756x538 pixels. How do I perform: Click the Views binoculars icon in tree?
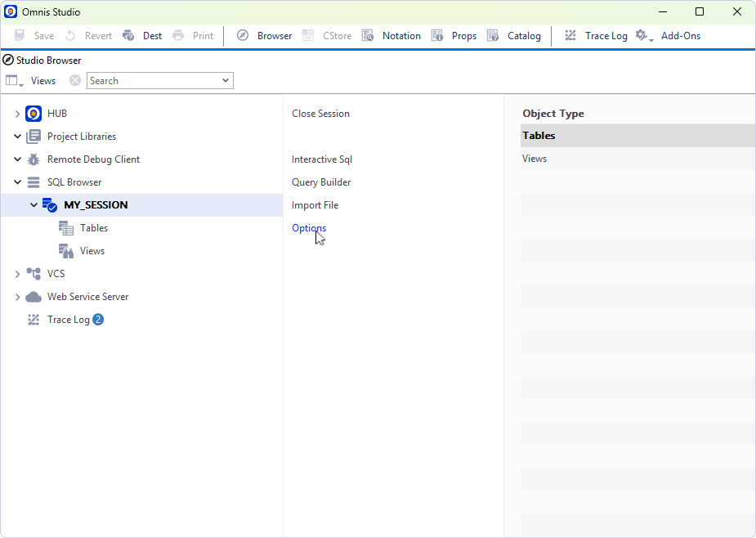(66, 251)
